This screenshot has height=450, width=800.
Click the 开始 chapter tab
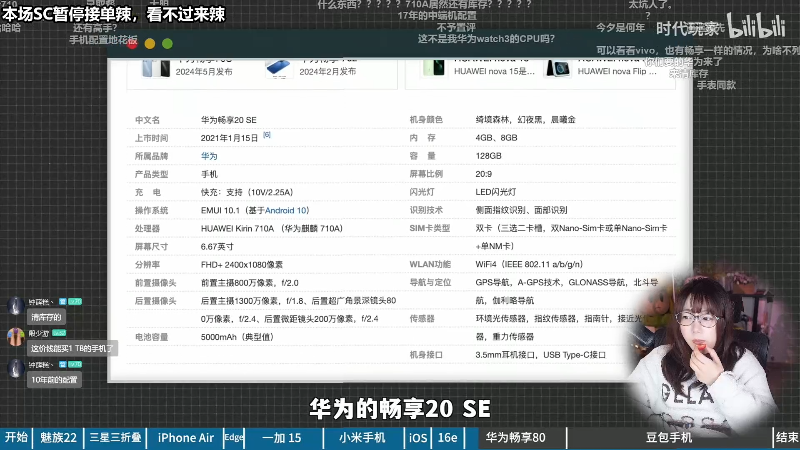pyautogui.click(x=16, y=438)
